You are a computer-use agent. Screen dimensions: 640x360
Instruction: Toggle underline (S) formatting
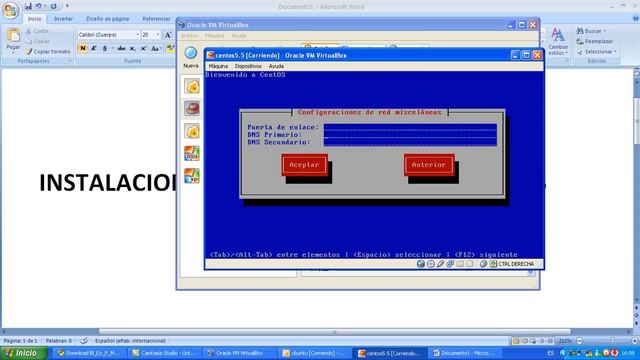coord(105,48)
